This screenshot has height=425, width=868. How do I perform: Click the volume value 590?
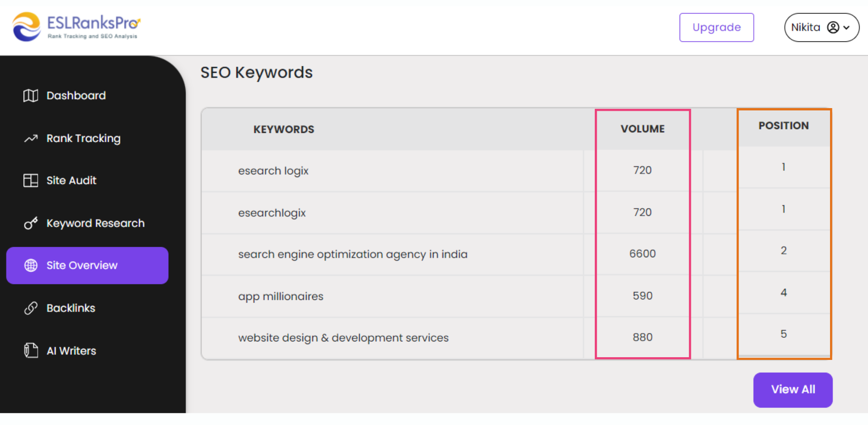(642, 296)
